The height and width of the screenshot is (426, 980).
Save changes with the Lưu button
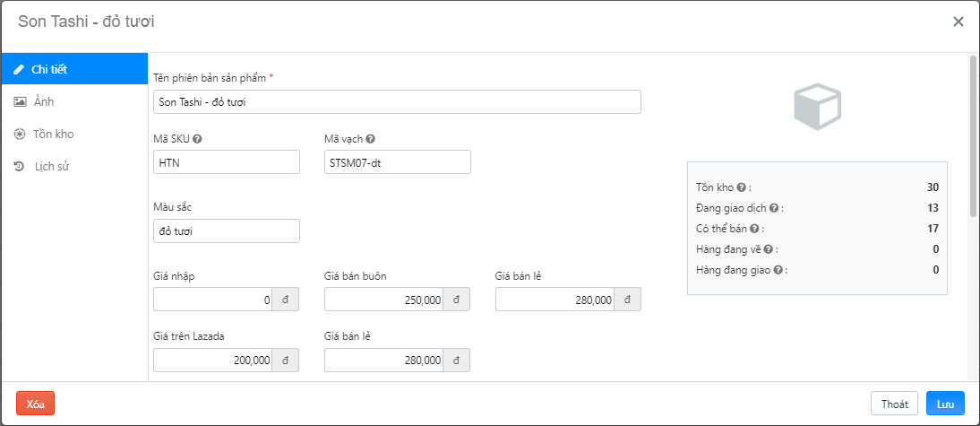coord(945,404)
